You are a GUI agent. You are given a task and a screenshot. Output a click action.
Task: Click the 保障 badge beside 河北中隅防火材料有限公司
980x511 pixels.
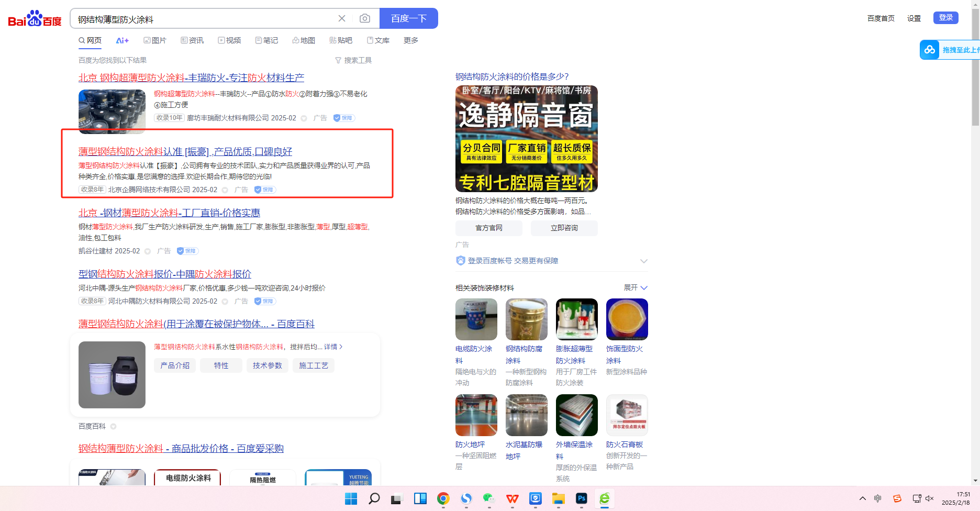[x=265, y=302]
